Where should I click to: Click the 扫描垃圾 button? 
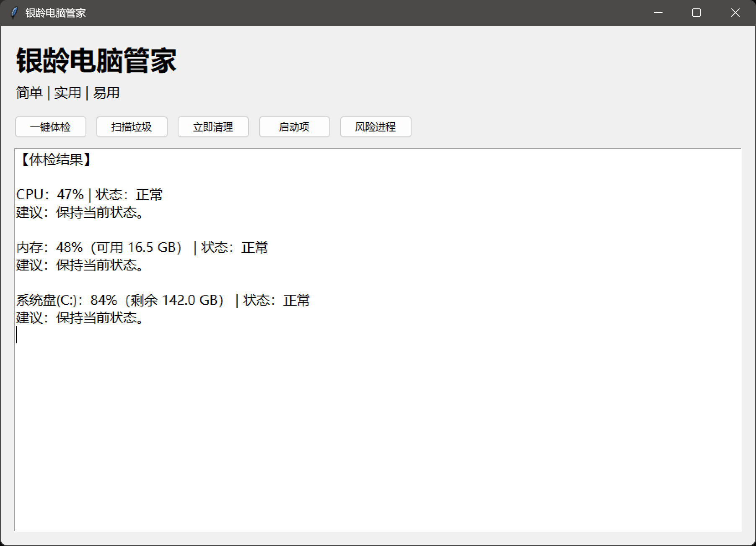point(132,127)
